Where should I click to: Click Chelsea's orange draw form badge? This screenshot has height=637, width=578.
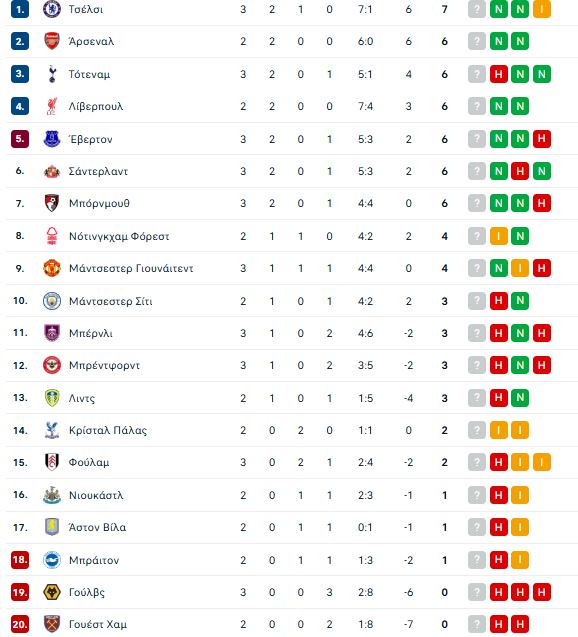tap(541, 9)
